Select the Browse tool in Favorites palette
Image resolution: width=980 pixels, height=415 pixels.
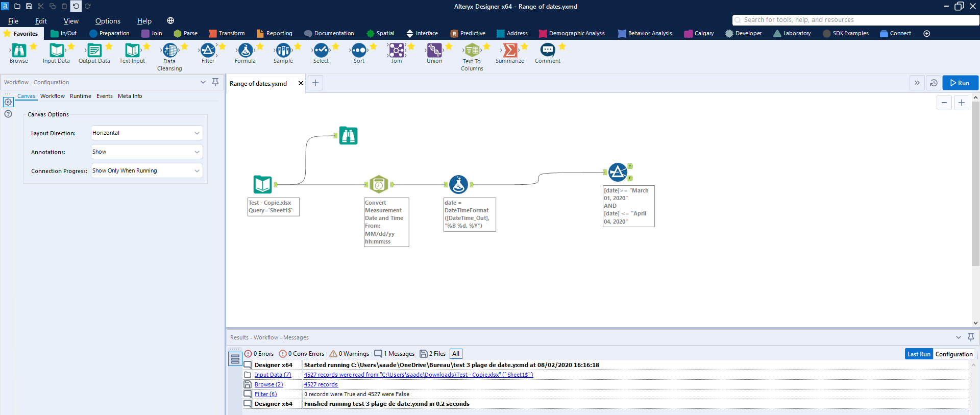point(19,51)
